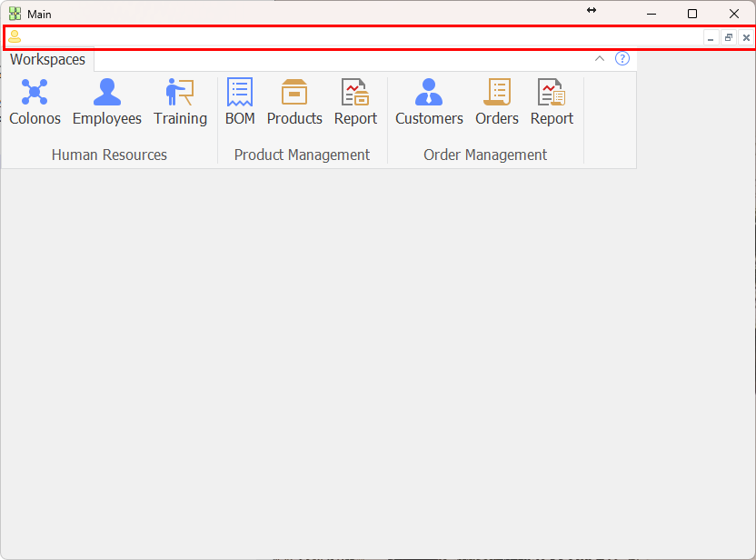
Task: Open the Colonos workspace
Action: (35, 102)
